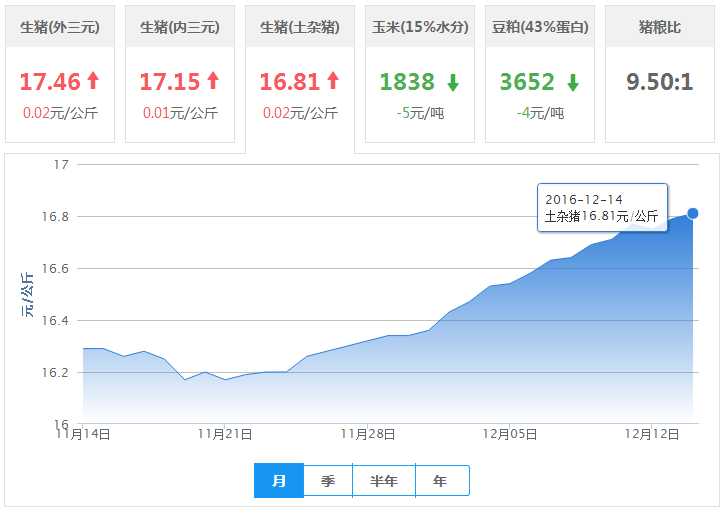The height and width of the screenshot is (513, 726).
Task: Click the blue data point on chart line
Action: click(x=693, y=213)
